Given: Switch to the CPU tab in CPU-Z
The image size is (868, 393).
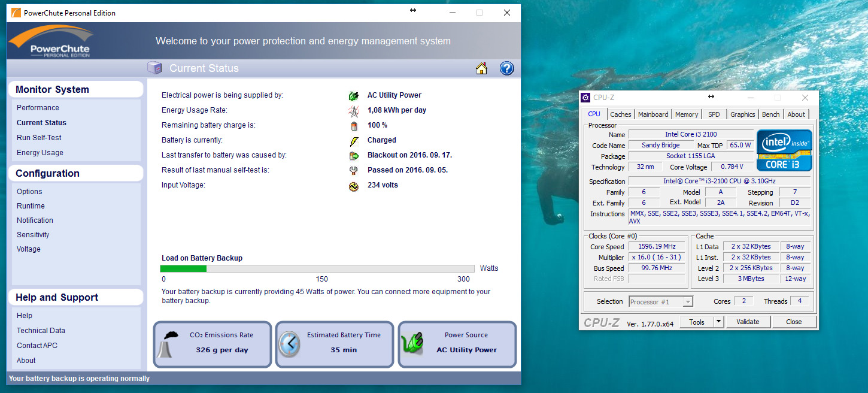Looking at the screenshot, I should 594,114.
